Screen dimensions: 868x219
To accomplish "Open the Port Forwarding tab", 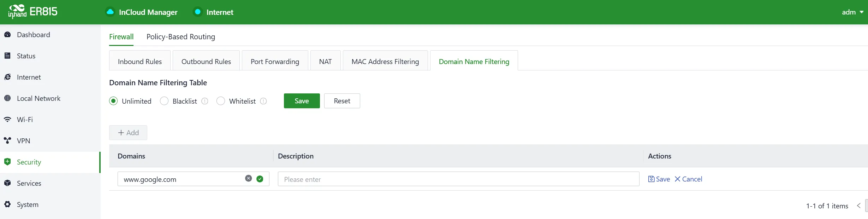I will (x=275, y=60).
